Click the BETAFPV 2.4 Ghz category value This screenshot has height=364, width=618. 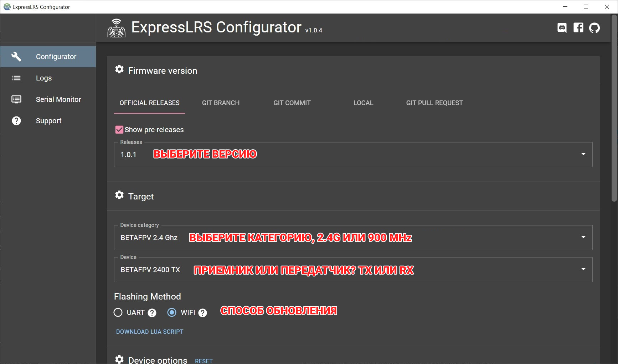149,238
